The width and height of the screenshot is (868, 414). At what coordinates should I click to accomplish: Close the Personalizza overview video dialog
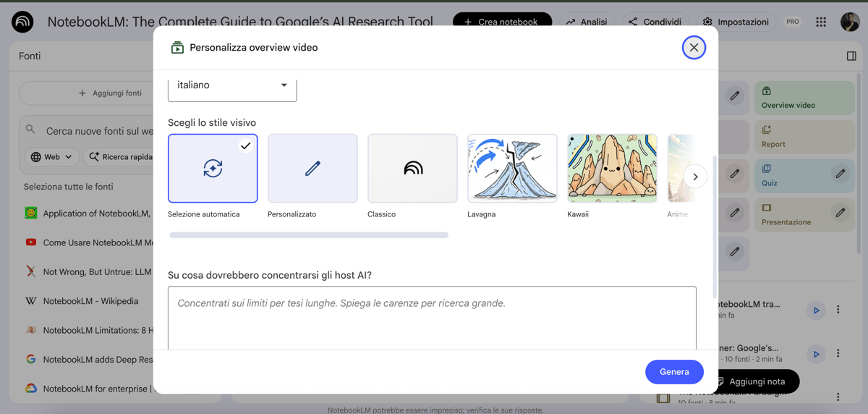click(693, 48)
